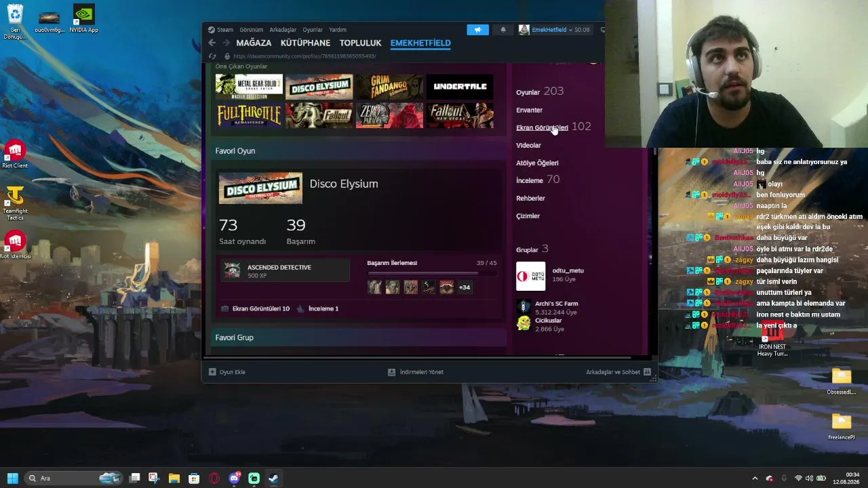Viewport: 868px width, 488px height.
Task: Open the Oyunlar 203 games link
Action: click(540, 91)
